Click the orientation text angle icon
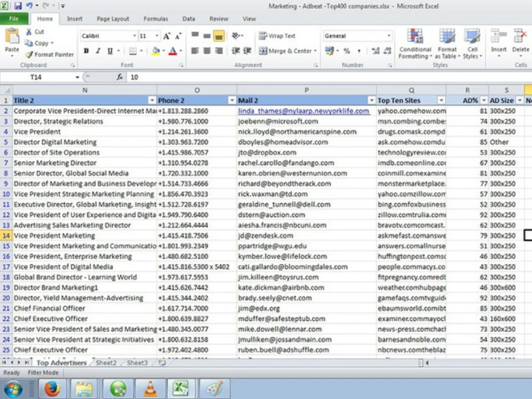 pos(236,35)
